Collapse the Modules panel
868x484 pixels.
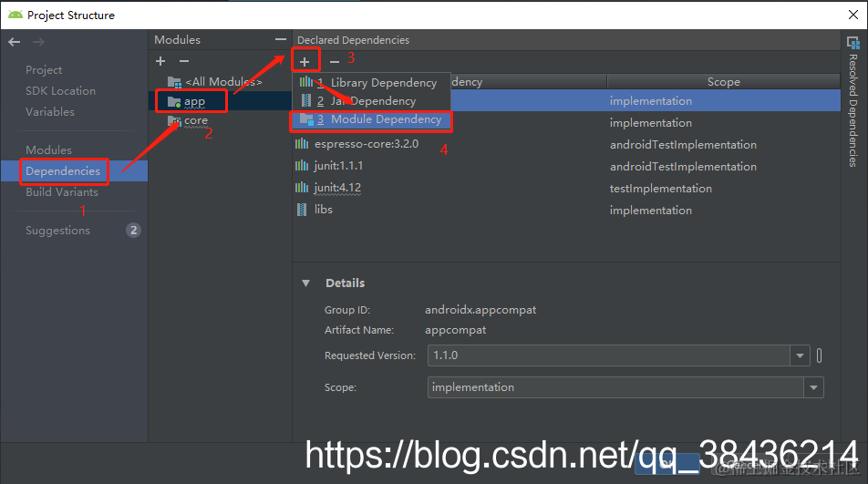click(x=281, y=39)
